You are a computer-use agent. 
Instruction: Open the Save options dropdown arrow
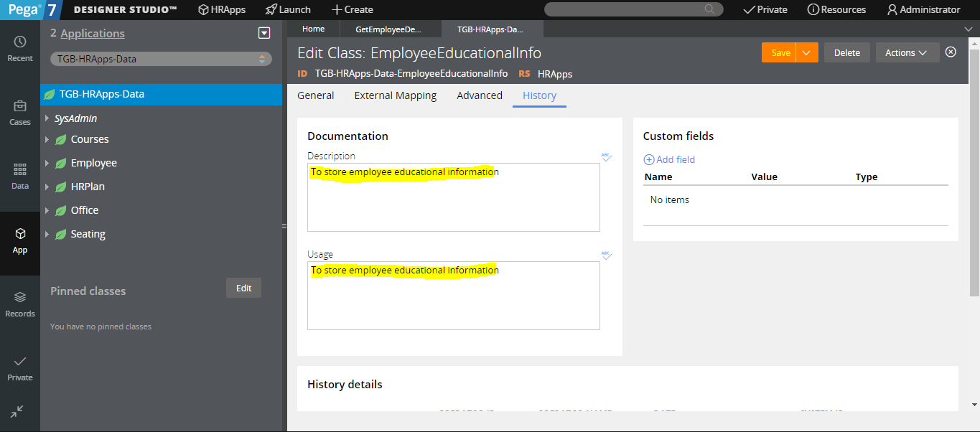coord(807,52)
